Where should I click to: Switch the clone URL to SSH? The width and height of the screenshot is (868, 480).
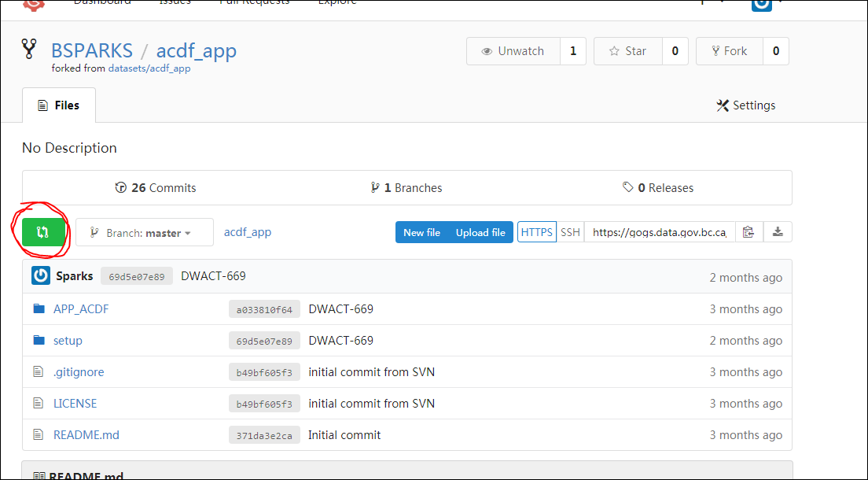[x=570, y=232]
